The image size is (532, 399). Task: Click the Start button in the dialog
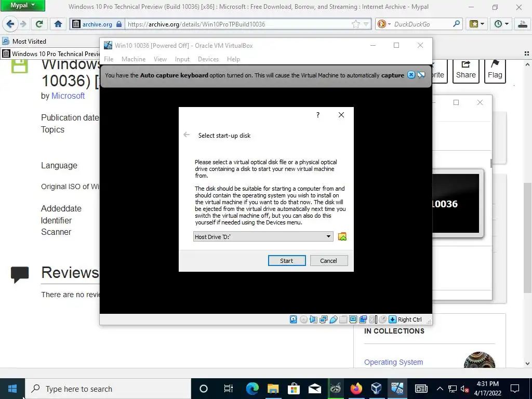click(287, 261)
